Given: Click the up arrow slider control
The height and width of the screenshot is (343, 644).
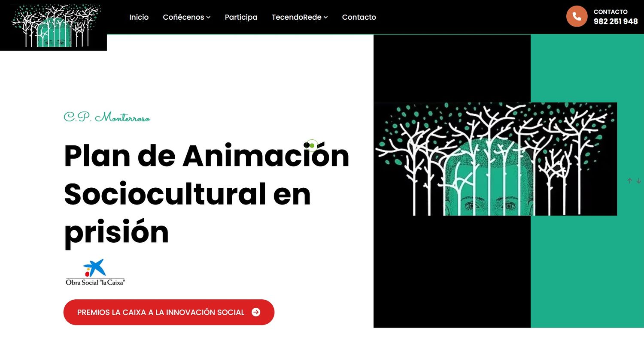Looking at the screenshot, I should tap(629, 181).
